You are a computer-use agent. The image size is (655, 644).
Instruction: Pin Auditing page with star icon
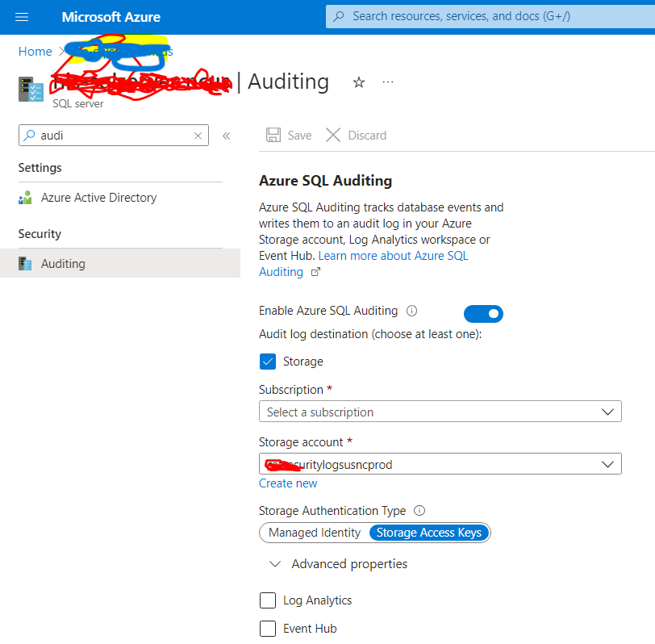pos(359,82)
